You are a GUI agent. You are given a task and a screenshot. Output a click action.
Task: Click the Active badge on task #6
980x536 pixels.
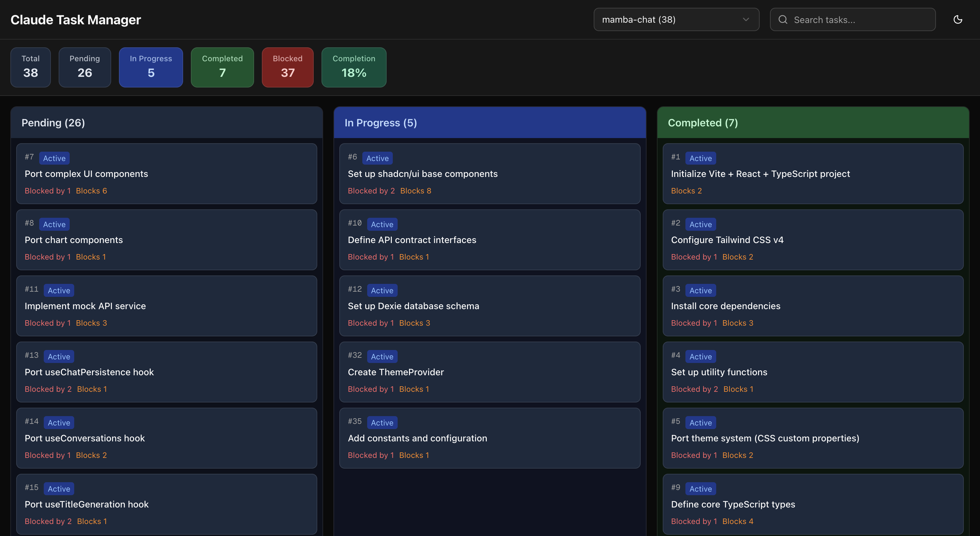point(378,158)
